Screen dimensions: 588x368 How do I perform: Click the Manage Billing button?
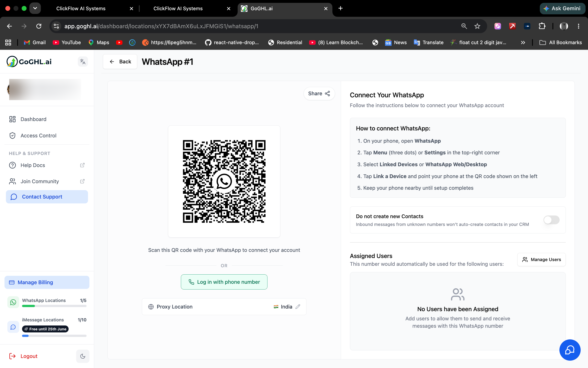pos(47,282)
